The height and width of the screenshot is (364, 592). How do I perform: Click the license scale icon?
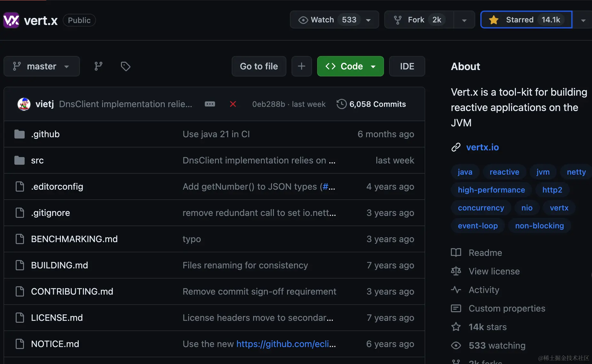pos(456,271)
